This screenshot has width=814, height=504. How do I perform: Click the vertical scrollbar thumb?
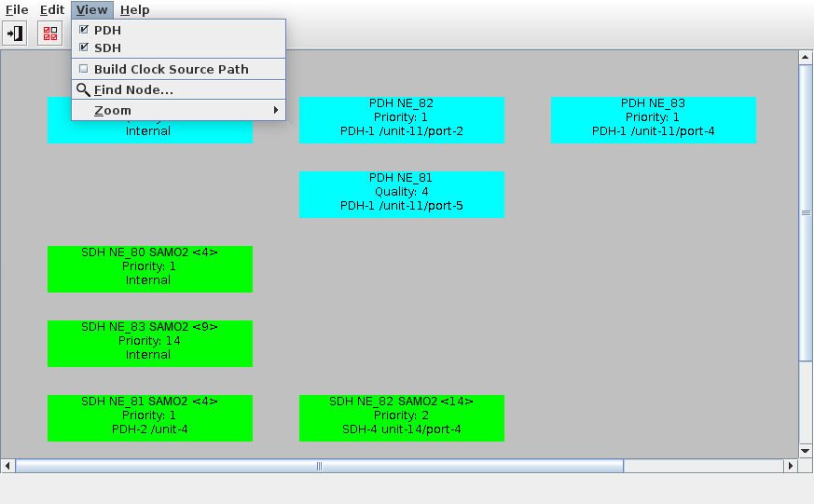[x=806, y=212]
